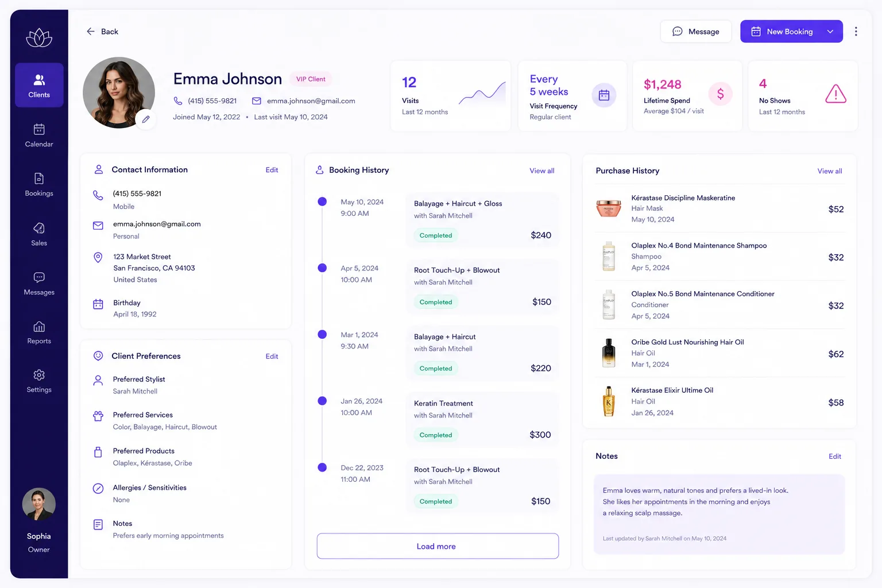Image resolution: width=882 pixels, height=588 pixels.
Task: Click the Preferred Products bottle icon
Action: [98, 452]
